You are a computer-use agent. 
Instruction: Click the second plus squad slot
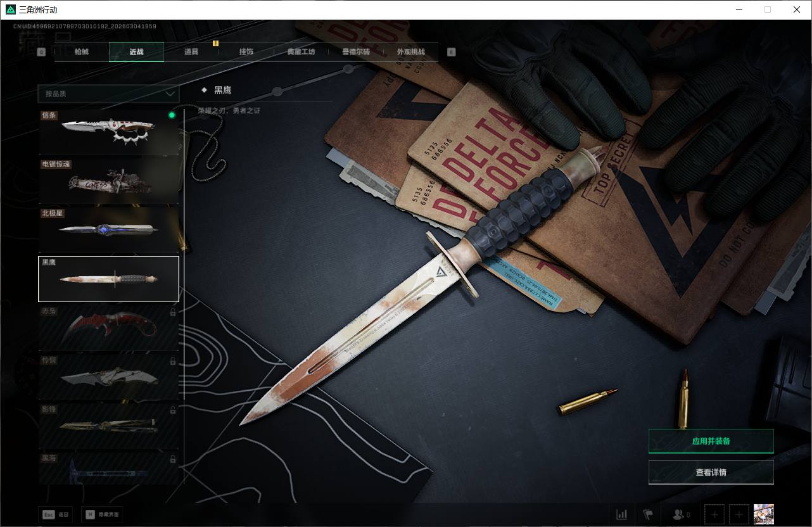point(739,514)
